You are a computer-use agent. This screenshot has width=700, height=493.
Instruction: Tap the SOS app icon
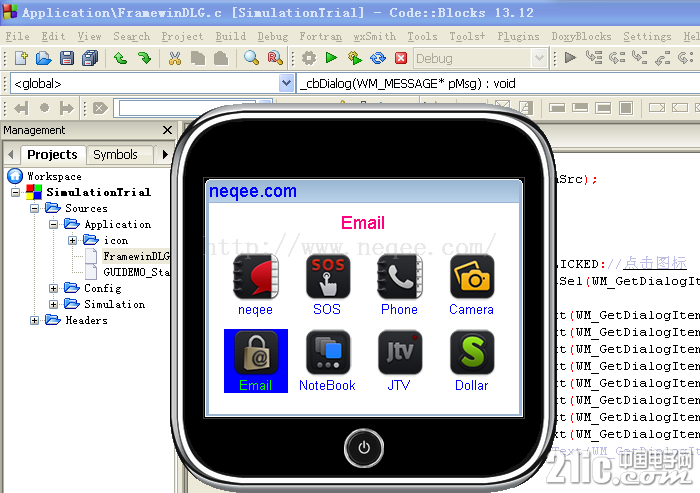point(328,277)
